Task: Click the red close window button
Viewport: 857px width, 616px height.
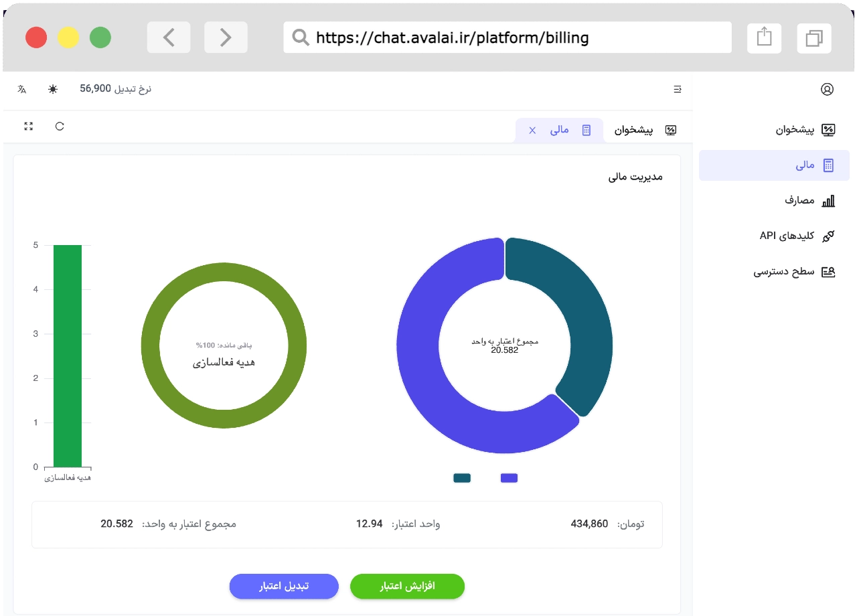Action: [x=36, y=37]
